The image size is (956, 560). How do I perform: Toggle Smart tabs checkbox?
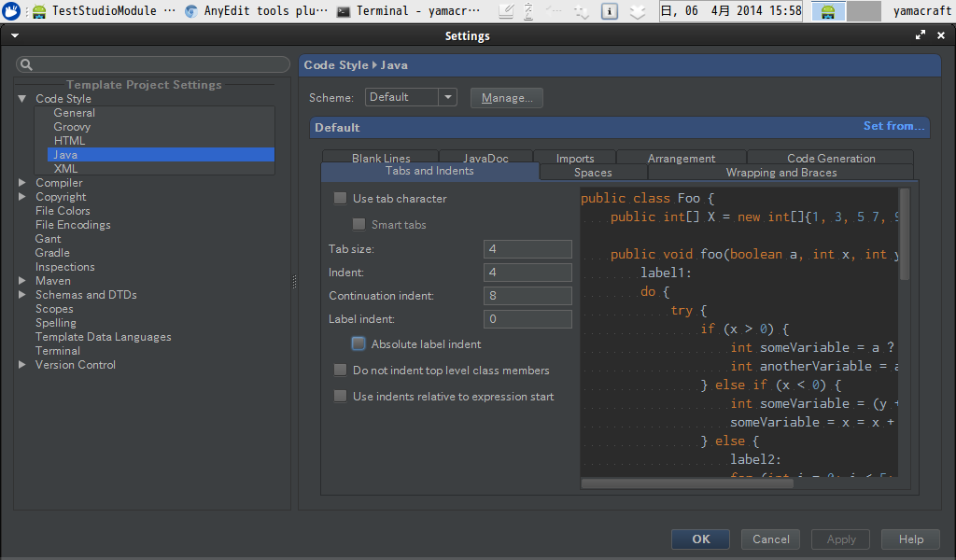[x=359, y=224]
